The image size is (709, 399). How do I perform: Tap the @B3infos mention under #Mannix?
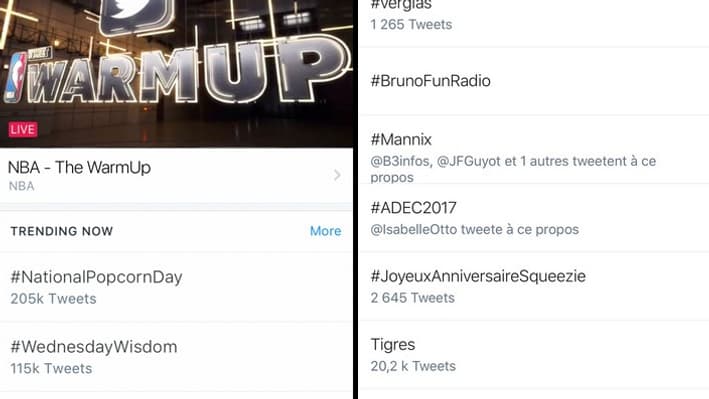click(x=400, y=161)
